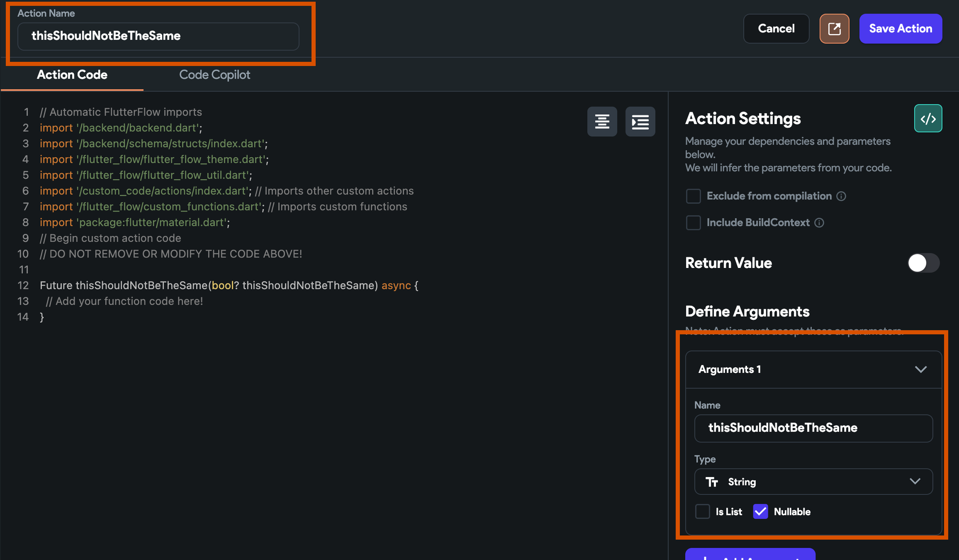Click the import package:flutter/material.dart line
The image size is (959, 560).
coord(135,222)
